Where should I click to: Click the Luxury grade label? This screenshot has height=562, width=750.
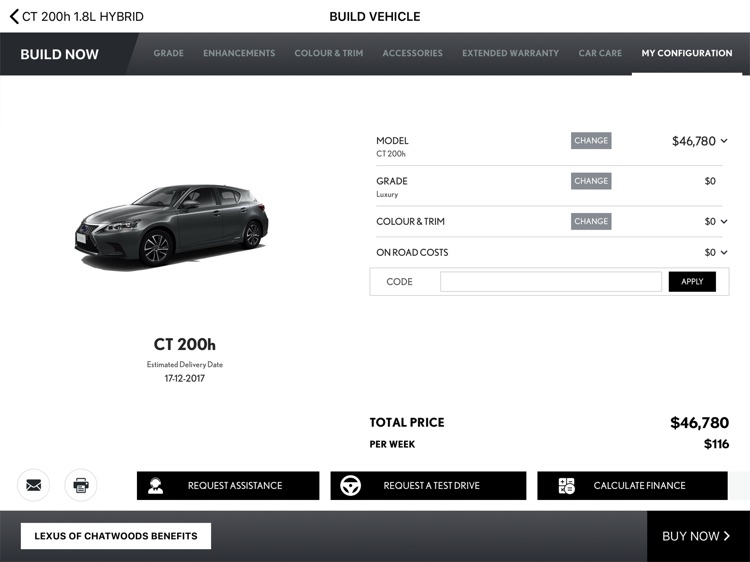(x=387, y=194)
